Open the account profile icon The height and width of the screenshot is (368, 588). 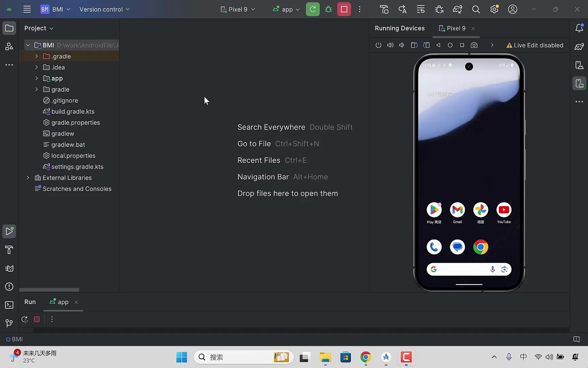coord(512,9)
